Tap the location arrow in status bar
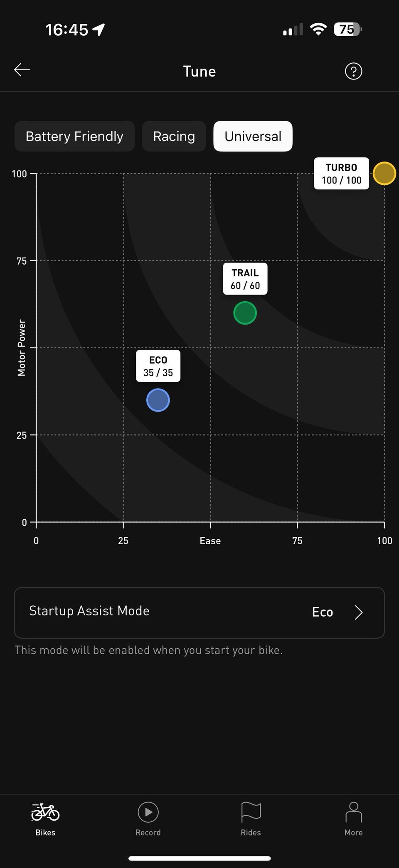Screen dimensions: 399x868 tap(99, 30)
